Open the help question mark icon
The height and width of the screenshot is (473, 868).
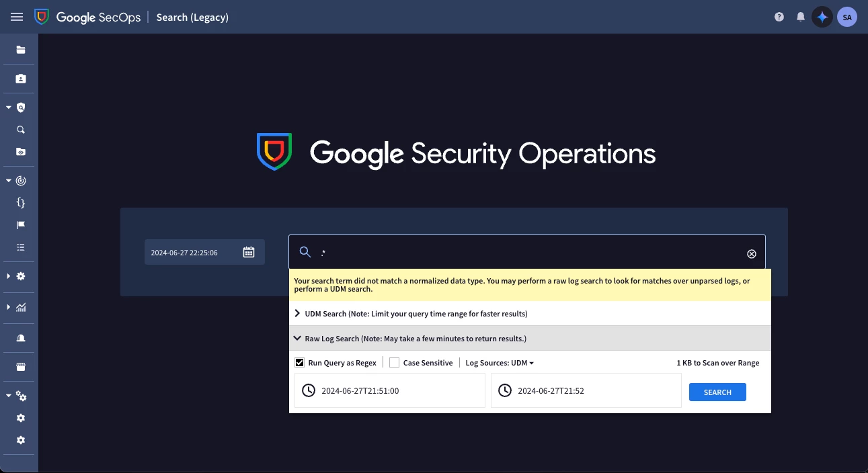pos(779,17)
